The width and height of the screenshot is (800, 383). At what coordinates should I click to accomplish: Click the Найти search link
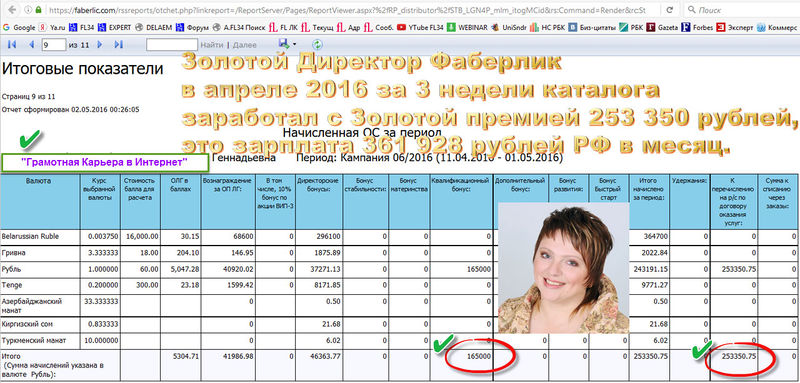tap(211, 45)
